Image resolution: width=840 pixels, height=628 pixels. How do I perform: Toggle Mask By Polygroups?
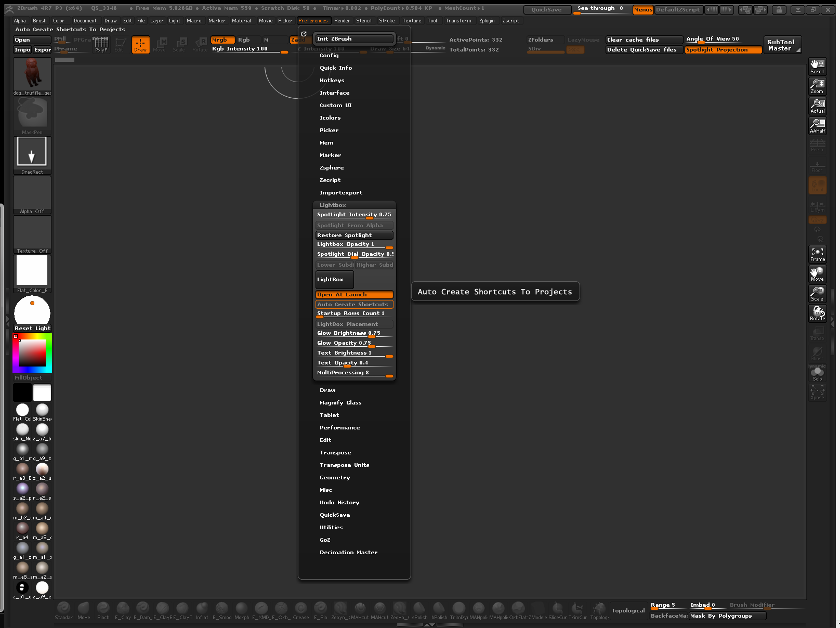(x=728, y=616)
